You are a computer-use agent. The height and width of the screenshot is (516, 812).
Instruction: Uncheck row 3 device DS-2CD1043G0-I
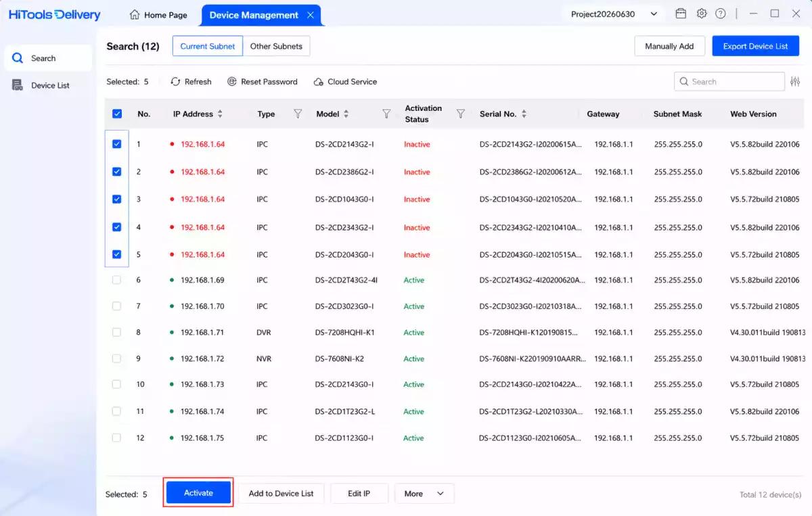pos(116,200)
